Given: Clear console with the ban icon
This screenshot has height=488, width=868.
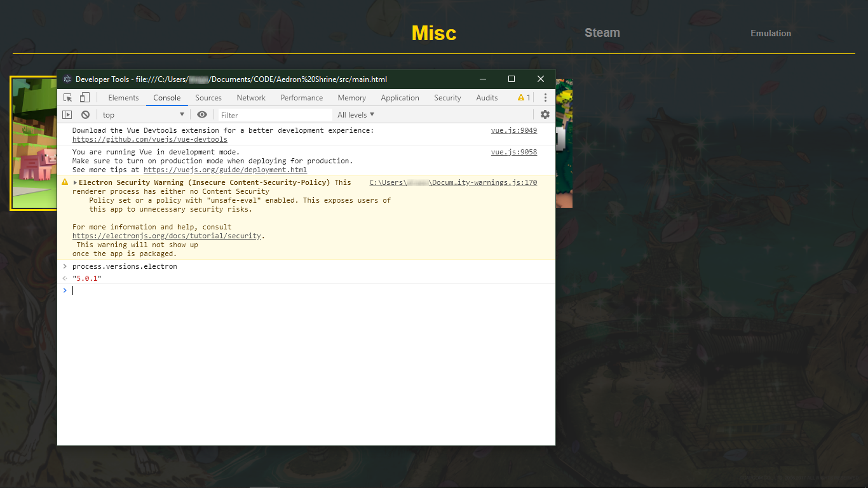Looking at the screenshot, I should (85, 114).
